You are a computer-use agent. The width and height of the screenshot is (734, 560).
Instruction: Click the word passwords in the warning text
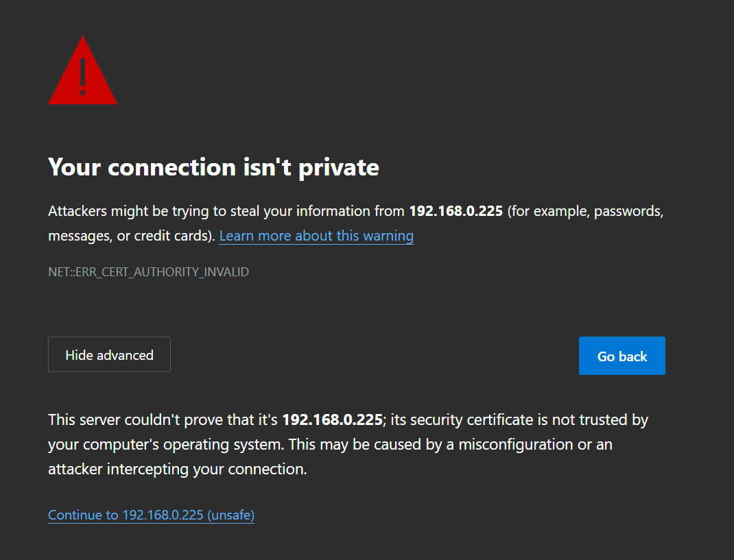pos(628,212)
